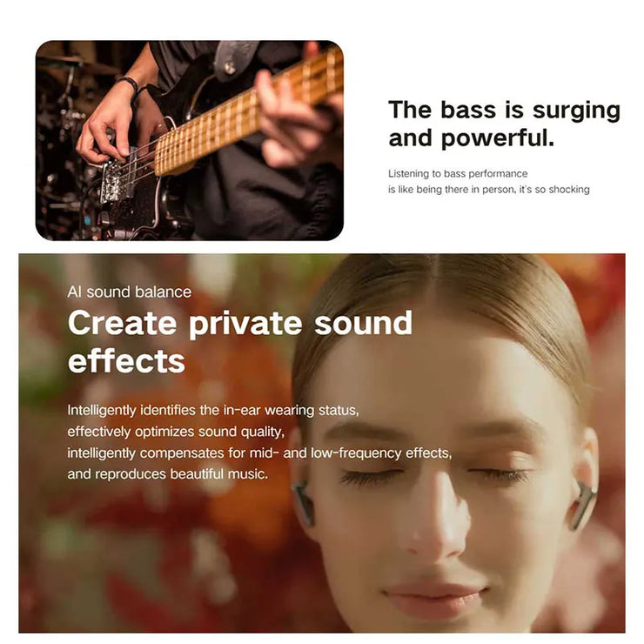Click the 'AI sound balance' label
644x644 pixels.
click(x=130, y=292)
